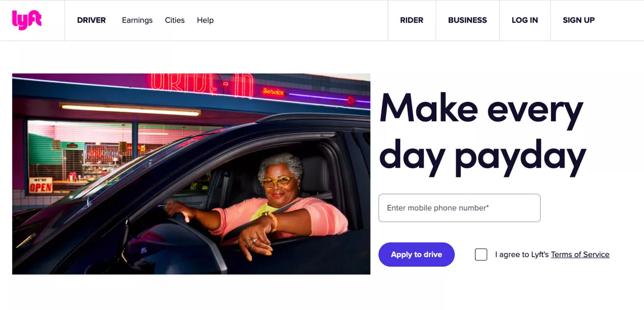Click the "We're OPEN" sign in photo
The image size is (644, 310).
pyautogui.click(x=41, y=186)
